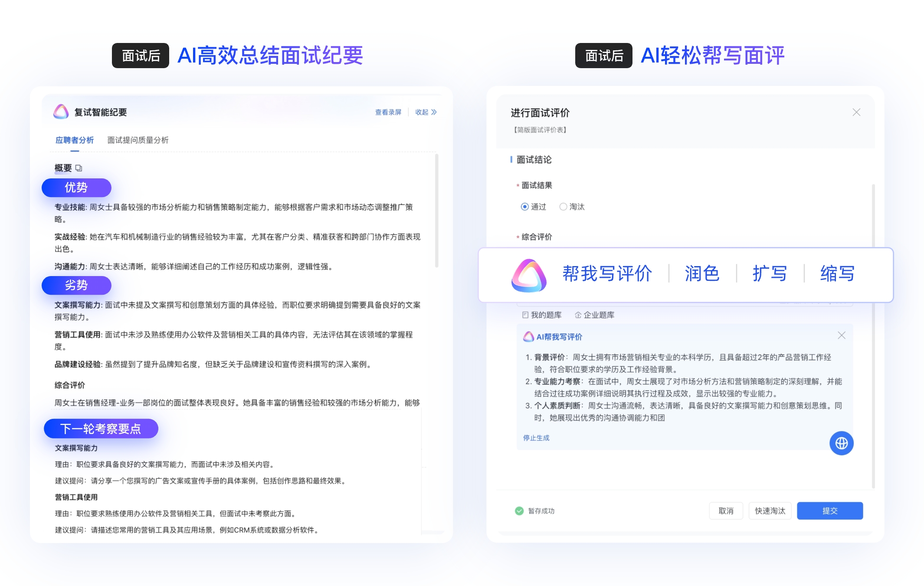Choose 润色 in the AI writing toolbar

[x=702, y=274]
